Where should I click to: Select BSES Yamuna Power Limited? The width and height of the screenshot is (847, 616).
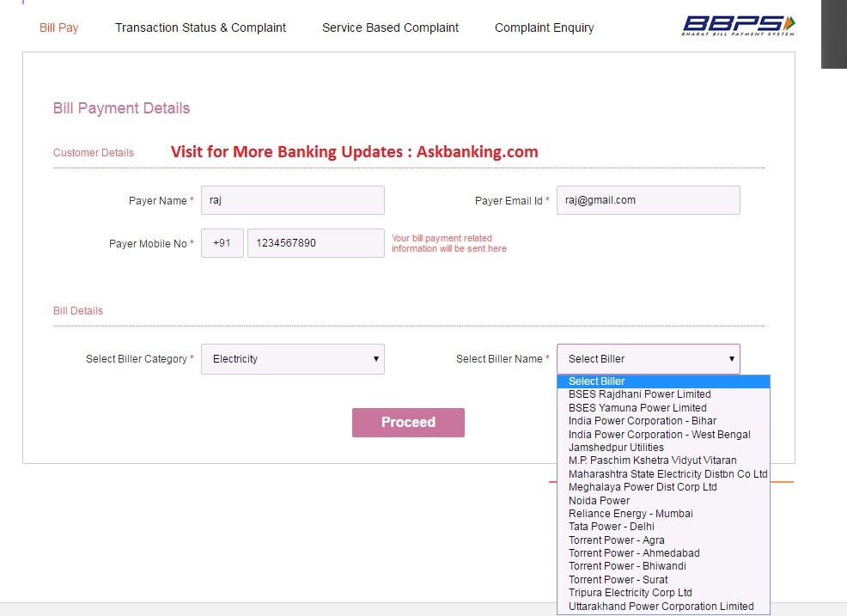[663, 407]
